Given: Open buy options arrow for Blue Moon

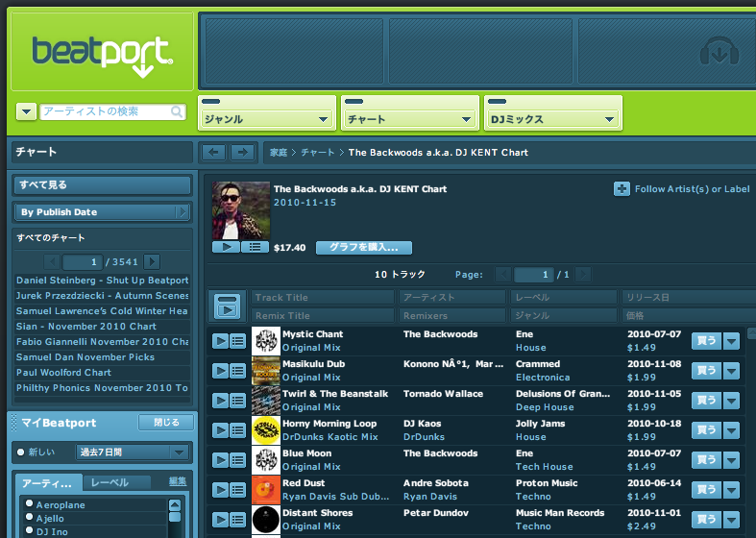Looking at the screenshot, I should [731, 460].
